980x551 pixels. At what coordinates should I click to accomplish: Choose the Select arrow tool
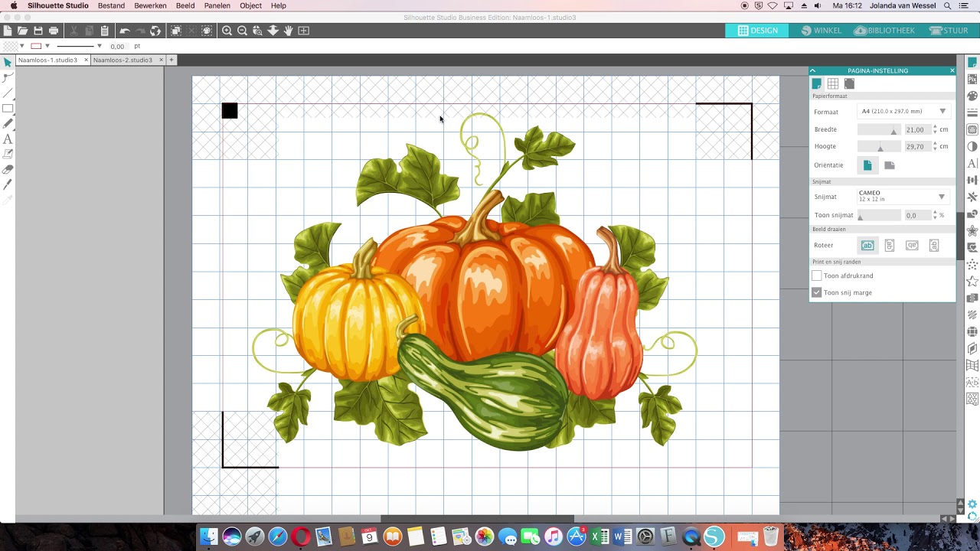[8, 63]
